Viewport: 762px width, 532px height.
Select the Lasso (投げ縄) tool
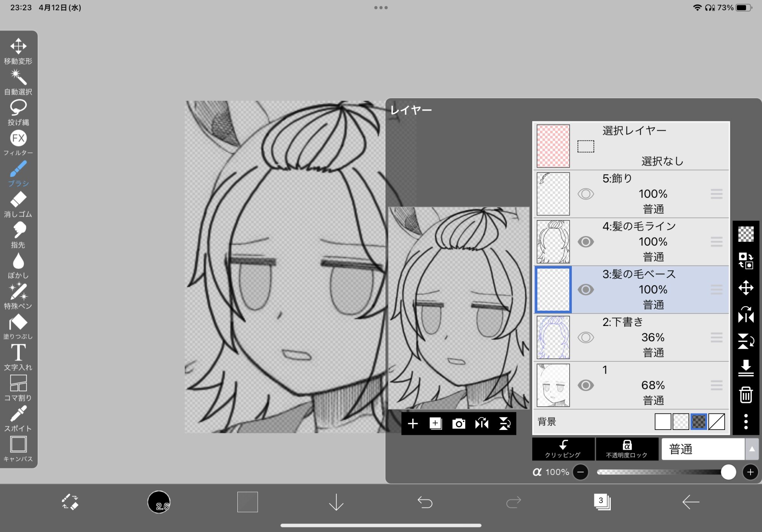pos(18,112)
